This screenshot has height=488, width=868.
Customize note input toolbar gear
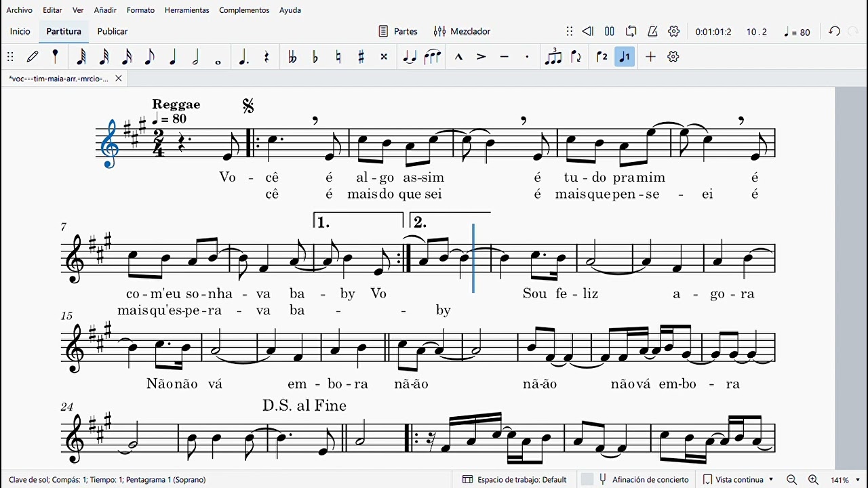673,57
